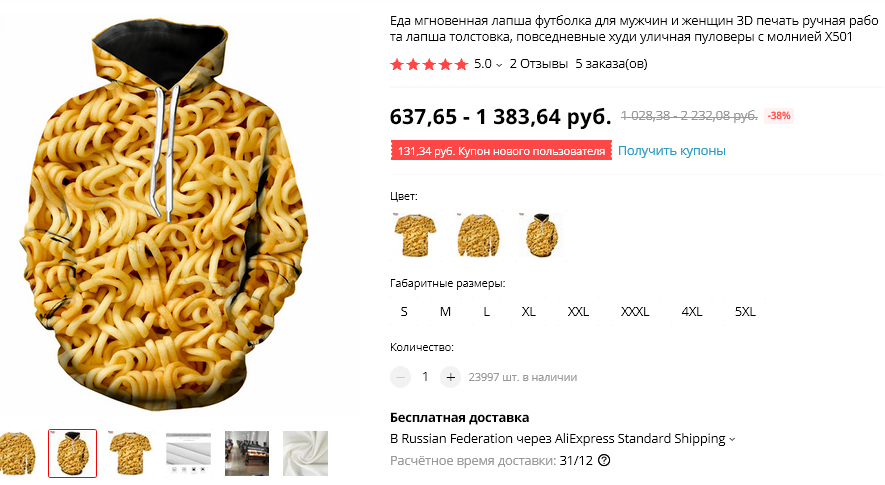Viewport: 885px width, 485px height.
Task: Click the red new user coupon banner
Action: (501, 151)
